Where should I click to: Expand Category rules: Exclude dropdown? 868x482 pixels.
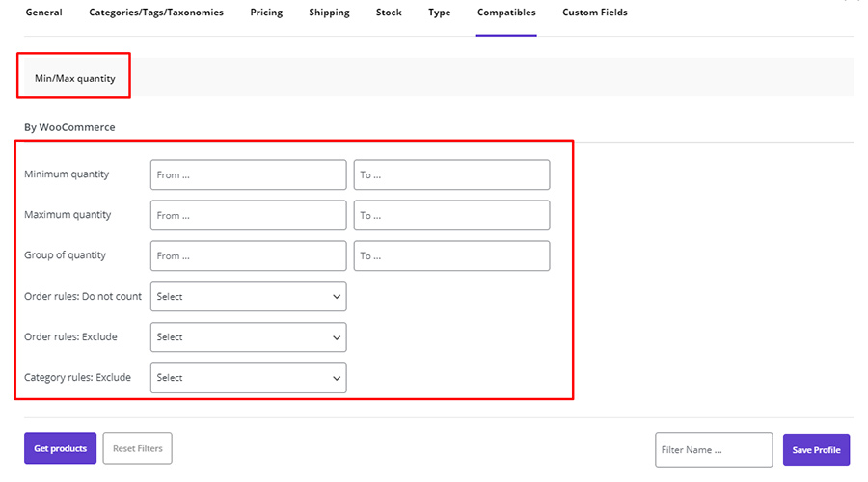pyautogui.click(x=249, y=378)
